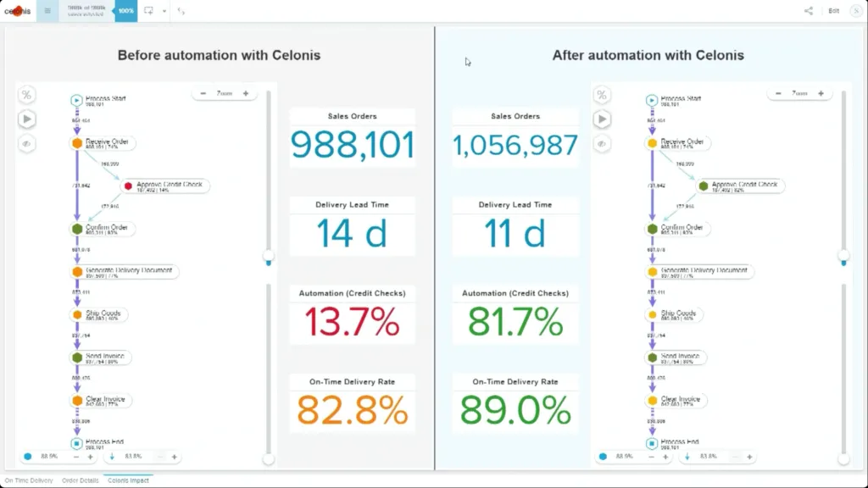The image size is (868, 488).
Task: Click the blue activities circle icon in Before explorer
Action: tap(28, 457)
